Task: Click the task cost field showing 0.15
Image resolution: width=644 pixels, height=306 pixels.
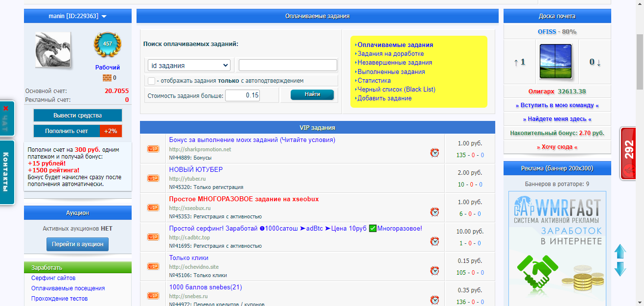Action: [243, 95]
